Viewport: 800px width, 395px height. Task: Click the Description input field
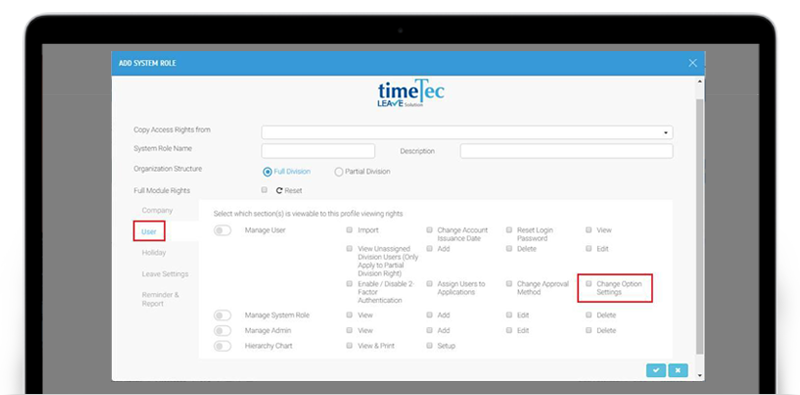click(x=566, y=151)
